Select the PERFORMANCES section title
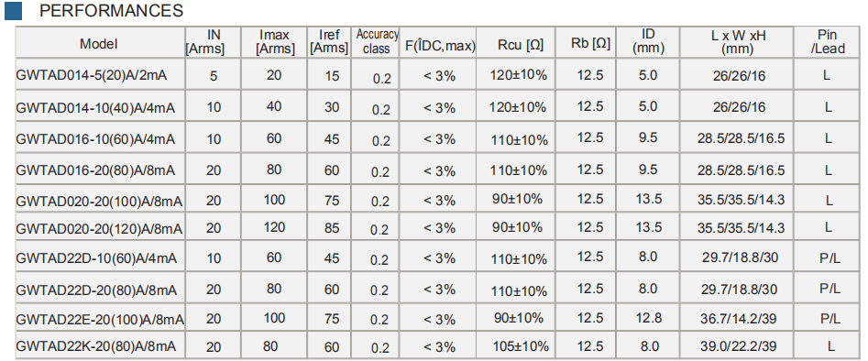The width and height of the screenshot is (868, 361). 112,10
